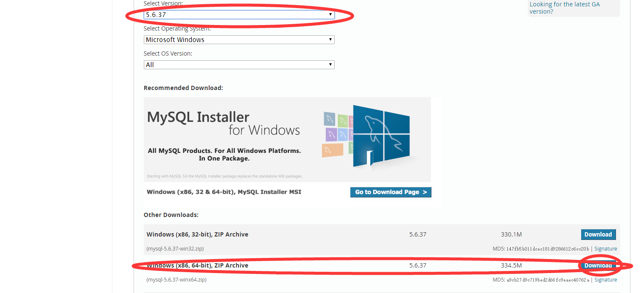644x293 pixels.
Task: Follow the Looking for the latest GA version link
Action: click(565, 8)
